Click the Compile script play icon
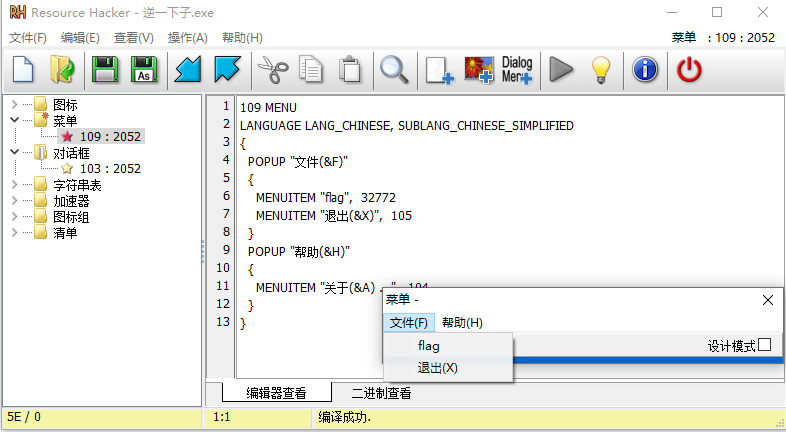 coord(561,69)
